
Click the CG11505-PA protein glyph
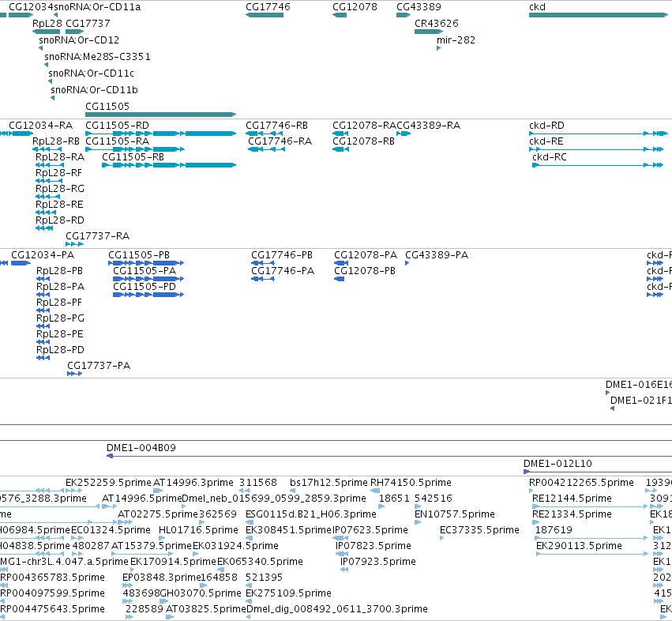(148, 279)
